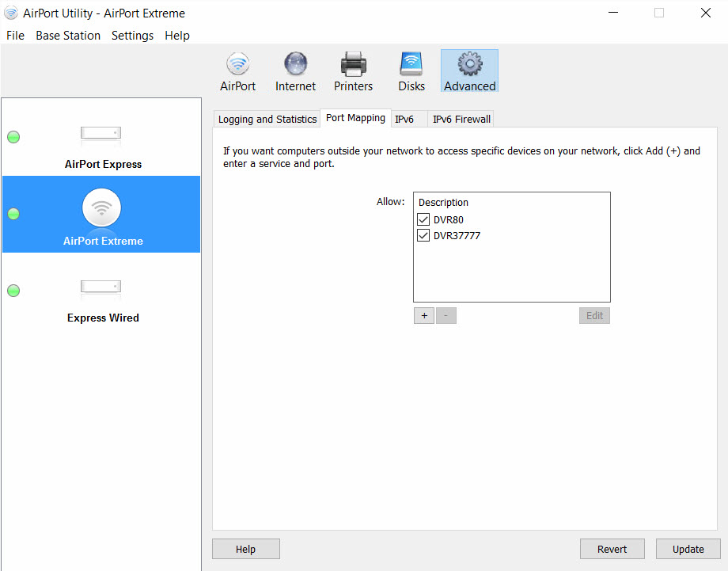This screenshot has width=728, height=571.
Task: Click the Help button at bottom
Action: point(245,549)
